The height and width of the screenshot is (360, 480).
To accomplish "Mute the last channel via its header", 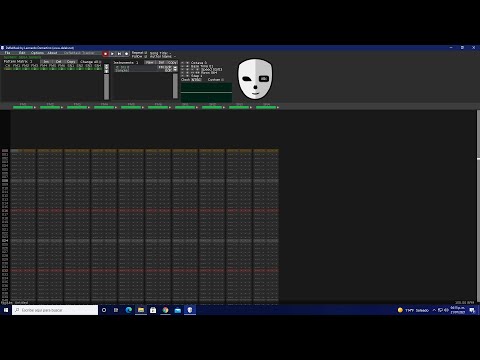I will 266,106.
